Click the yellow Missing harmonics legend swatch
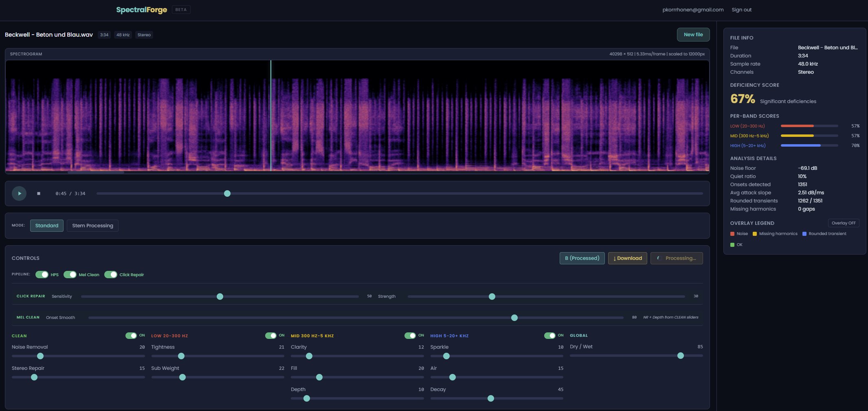 coord(755,233)
